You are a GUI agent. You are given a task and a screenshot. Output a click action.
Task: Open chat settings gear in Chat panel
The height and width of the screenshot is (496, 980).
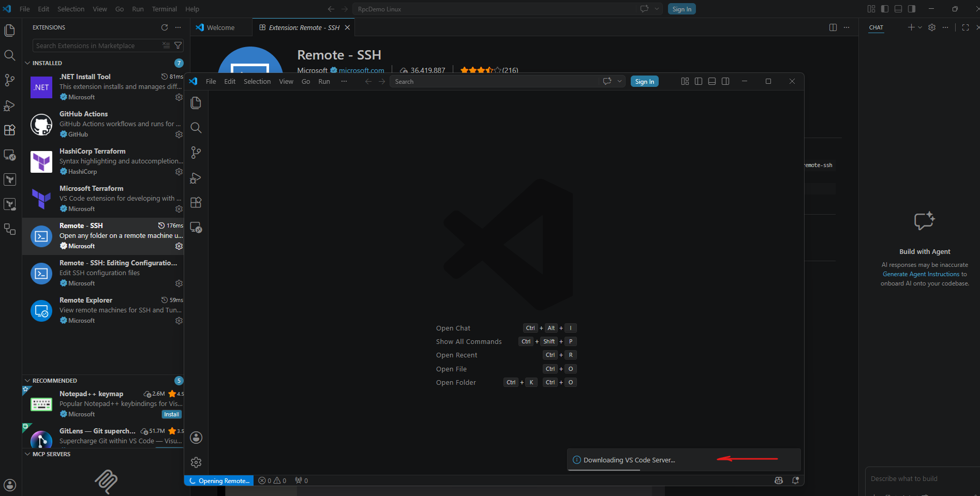point(932,27)
